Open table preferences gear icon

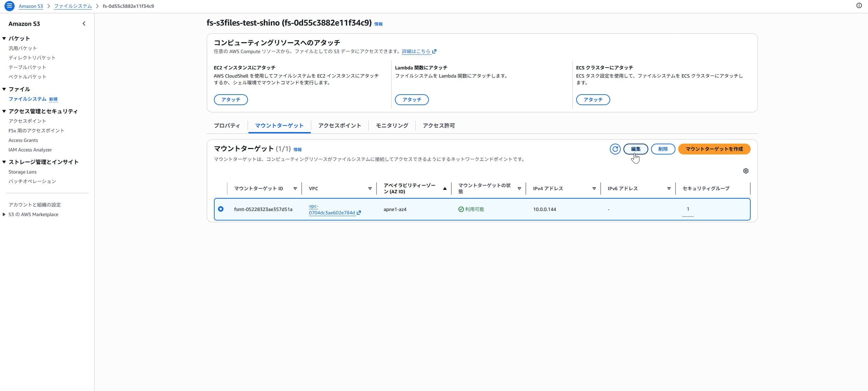(x=746, y=171)
